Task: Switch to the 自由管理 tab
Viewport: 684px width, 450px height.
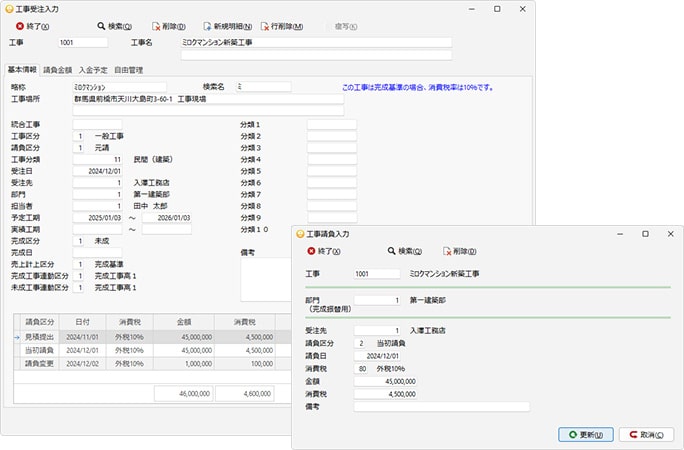Action: pyautogui.click(x=129, y=70)
